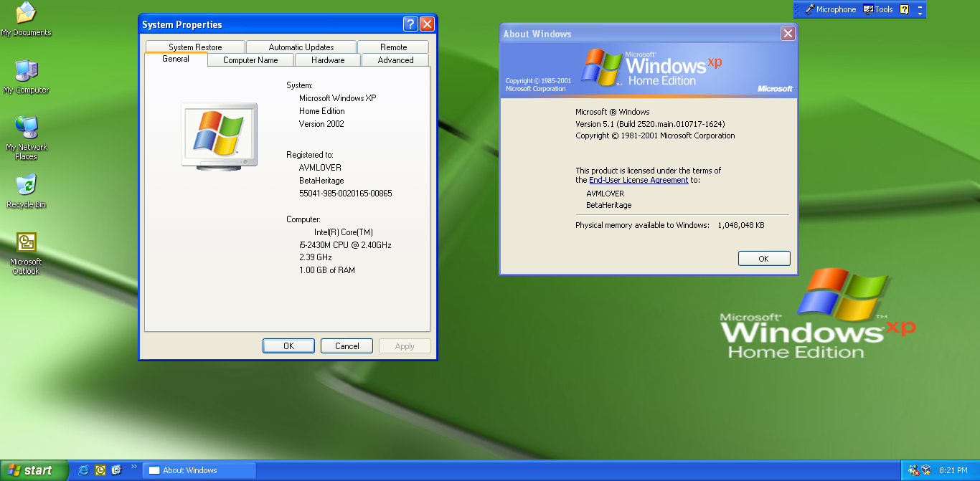This screenshot has width=980, height=481.
Task: Click the Windows monitor logo image
Action: [x=220, y=135]
